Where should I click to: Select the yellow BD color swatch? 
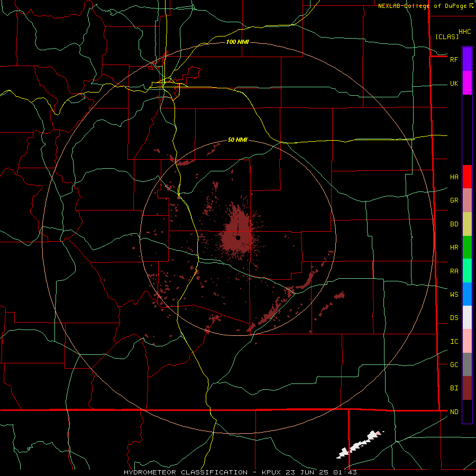[467, 224]
